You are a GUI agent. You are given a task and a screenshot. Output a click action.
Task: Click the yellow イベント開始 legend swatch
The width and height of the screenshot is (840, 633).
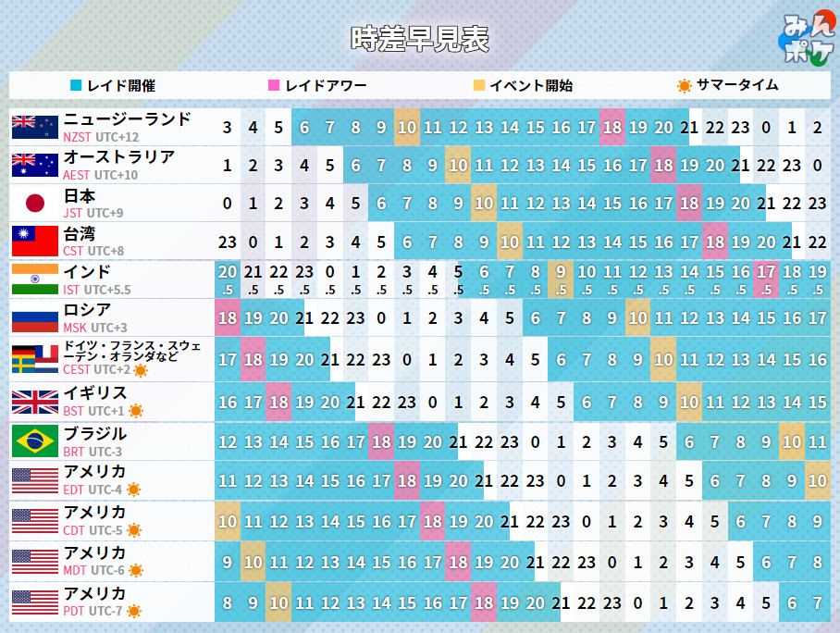pos(478,86)
